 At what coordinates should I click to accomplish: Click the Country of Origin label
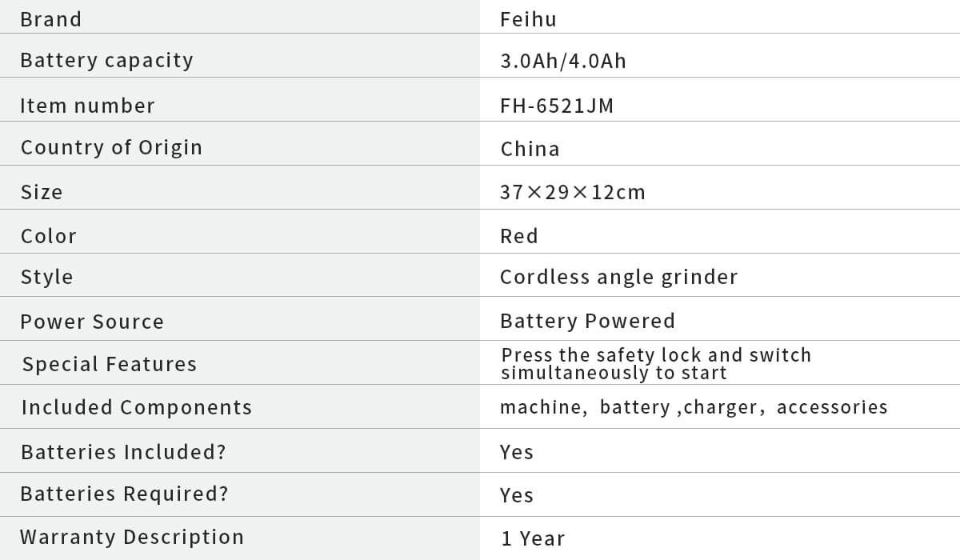coord(111,148)
